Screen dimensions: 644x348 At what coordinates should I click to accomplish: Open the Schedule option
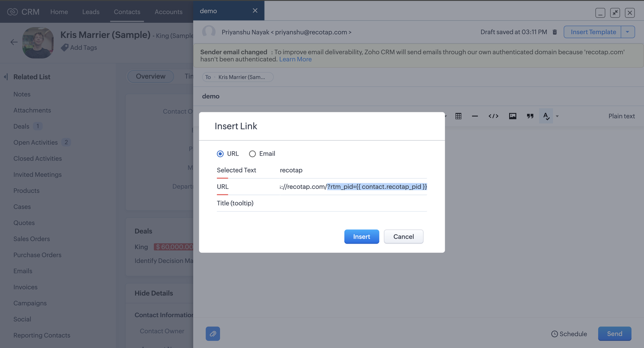[x=569, y=334]
